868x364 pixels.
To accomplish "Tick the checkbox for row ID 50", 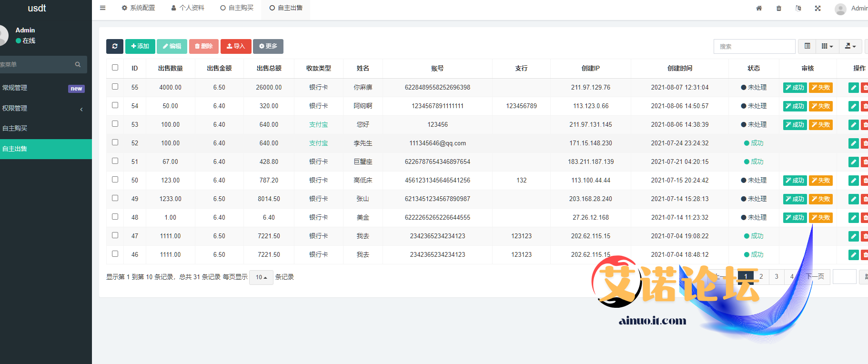I will point(115,180).
